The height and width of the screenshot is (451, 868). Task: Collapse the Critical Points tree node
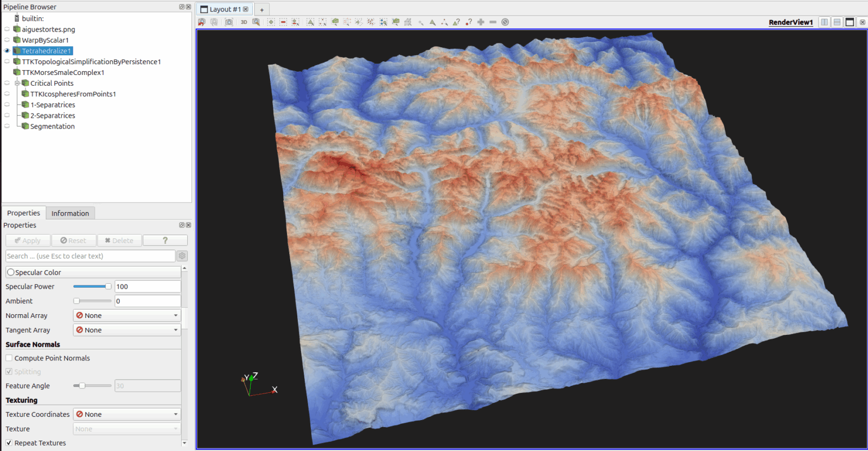17,83
